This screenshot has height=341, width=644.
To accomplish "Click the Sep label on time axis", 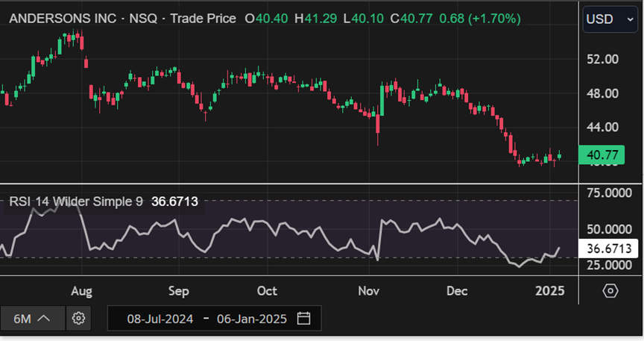I will click(179, 291).
